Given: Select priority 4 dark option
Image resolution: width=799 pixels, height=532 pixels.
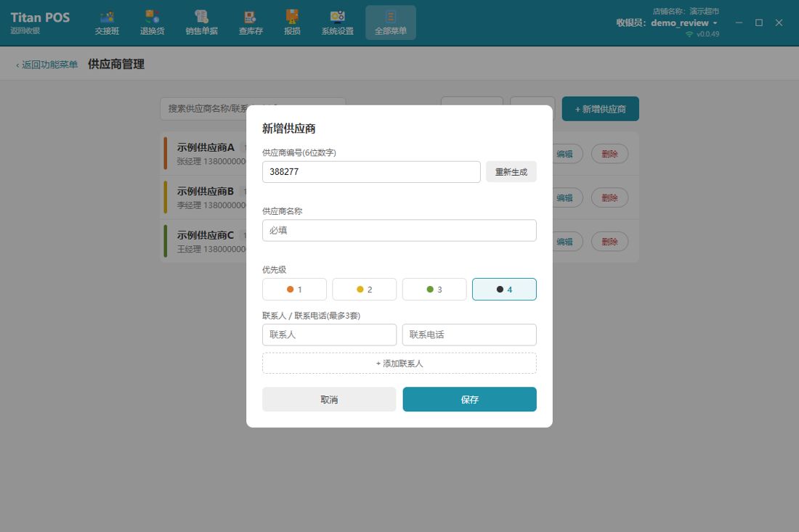Looking at the screenshot, I should coord(504,289).
